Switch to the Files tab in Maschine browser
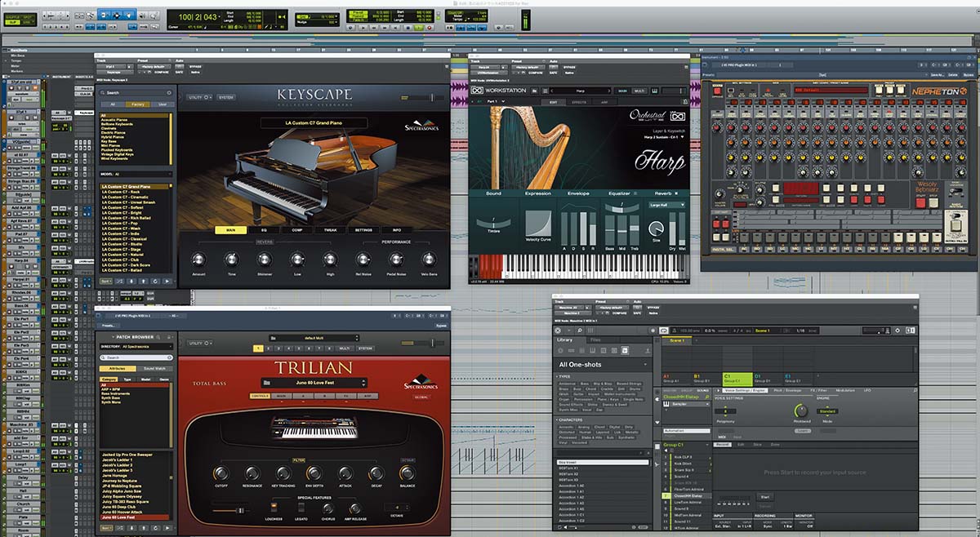The image size is (980, 537). pos(595,340)
